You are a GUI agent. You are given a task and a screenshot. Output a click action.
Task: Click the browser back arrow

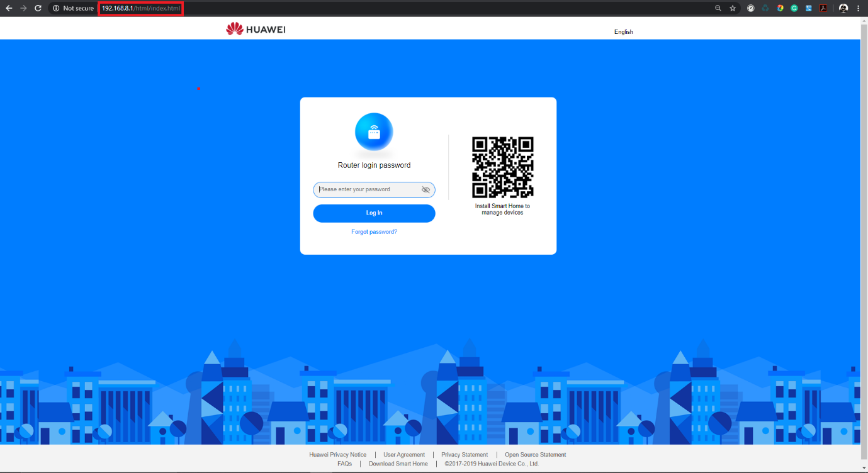click(9, 8)
